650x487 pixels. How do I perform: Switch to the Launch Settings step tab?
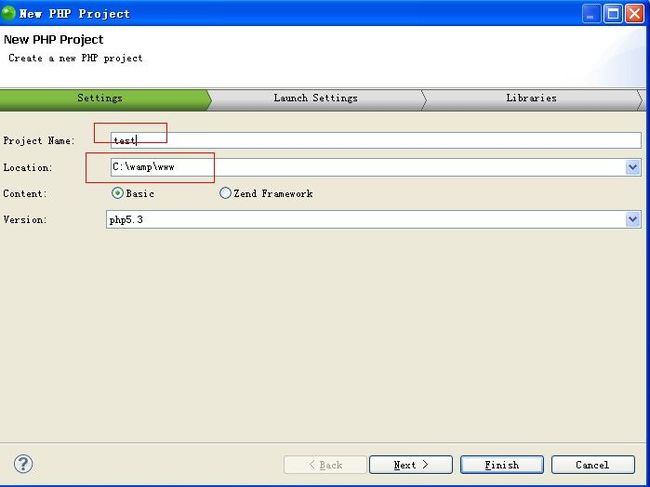coord(315,99)
